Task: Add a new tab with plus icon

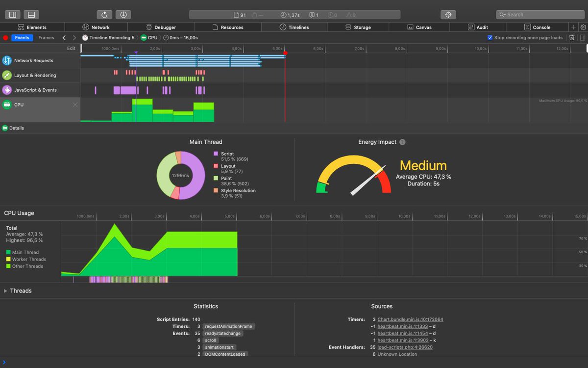Action: coord(573,27)
